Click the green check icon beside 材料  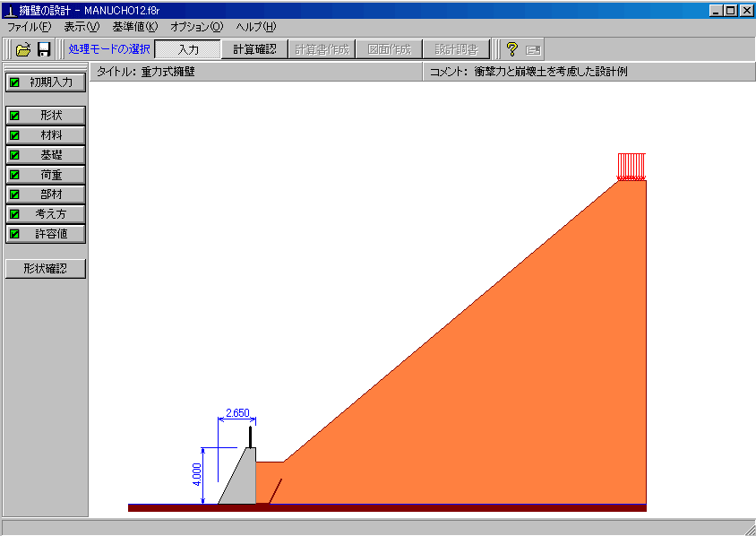(14, 135)
